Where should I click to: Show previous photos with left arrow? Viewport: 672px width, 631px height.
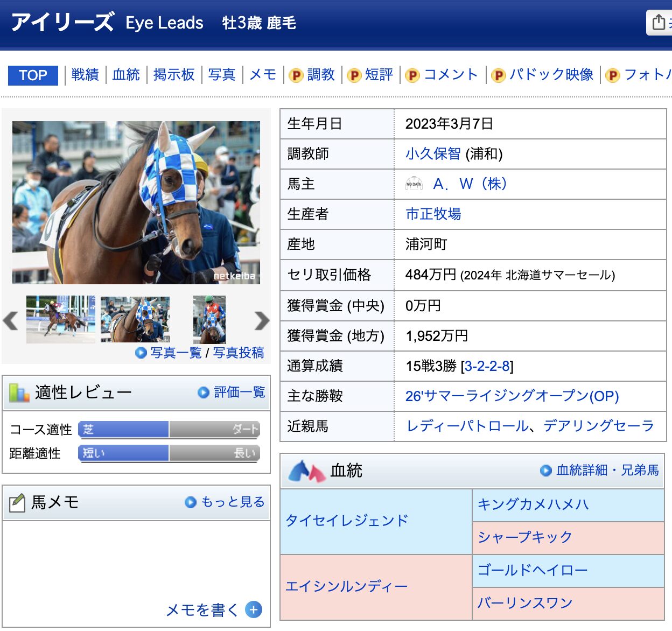[x=11, y=320]
